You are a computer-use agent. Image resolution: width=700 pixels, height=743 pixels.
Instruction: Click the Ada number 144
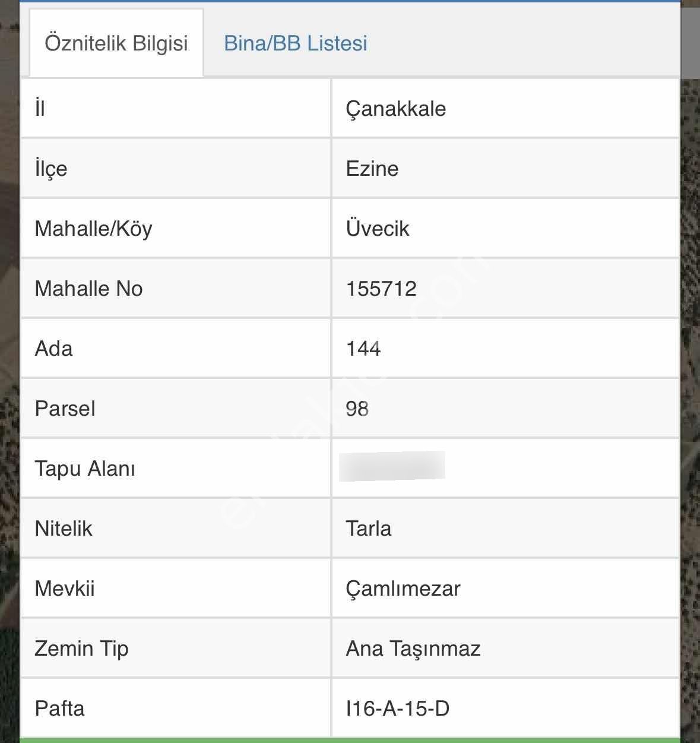[x=364, y=348]
